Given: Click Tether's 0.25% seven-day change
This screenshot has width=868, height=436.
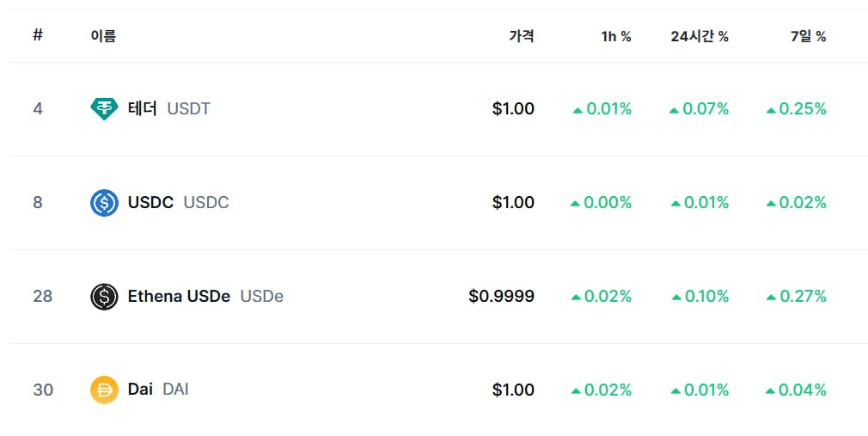Looking at the screenshot, I should pyautogui.click(x=797, y=109).
